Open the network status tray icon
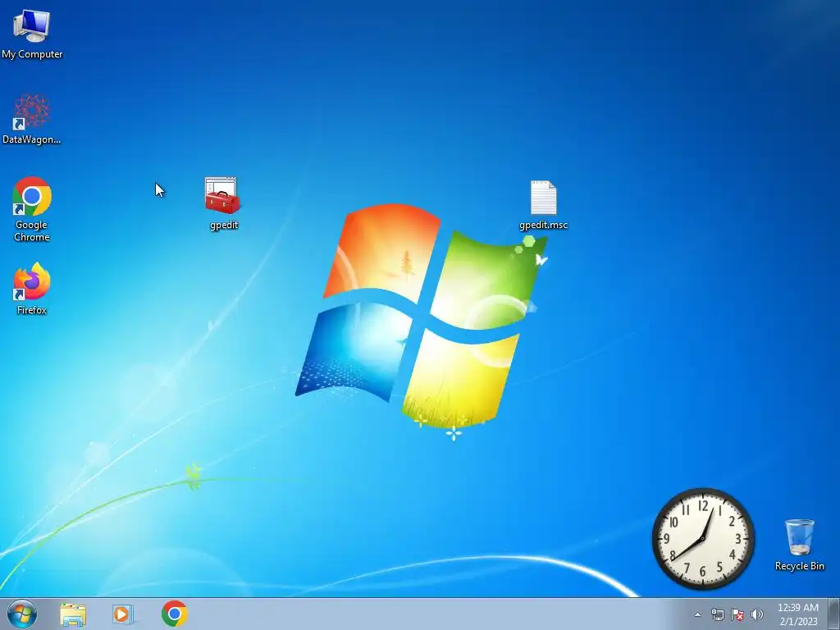 tap(717, 614)
